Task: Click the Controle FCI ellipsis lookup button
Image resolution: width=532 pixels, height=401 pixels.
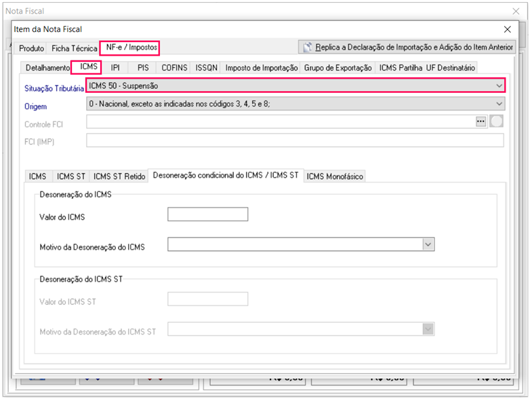Action: 481,122
